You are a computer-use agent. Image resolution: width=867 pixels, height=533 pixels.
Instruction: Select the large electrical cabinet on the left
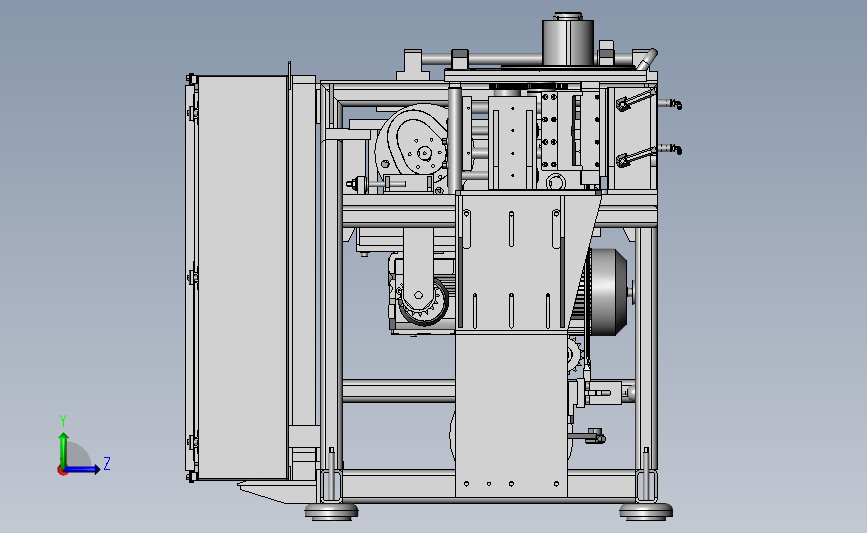(x=242, y=278)
